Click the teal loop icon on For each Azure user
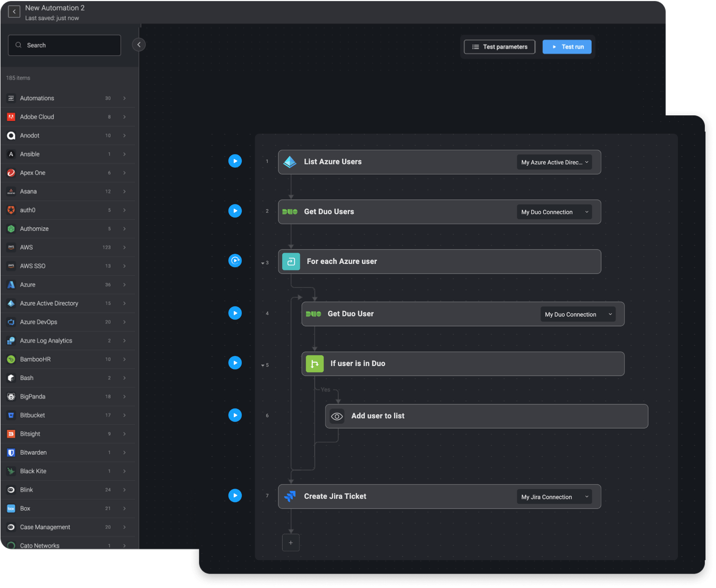716x588 pixels. (x=291, y=262)
